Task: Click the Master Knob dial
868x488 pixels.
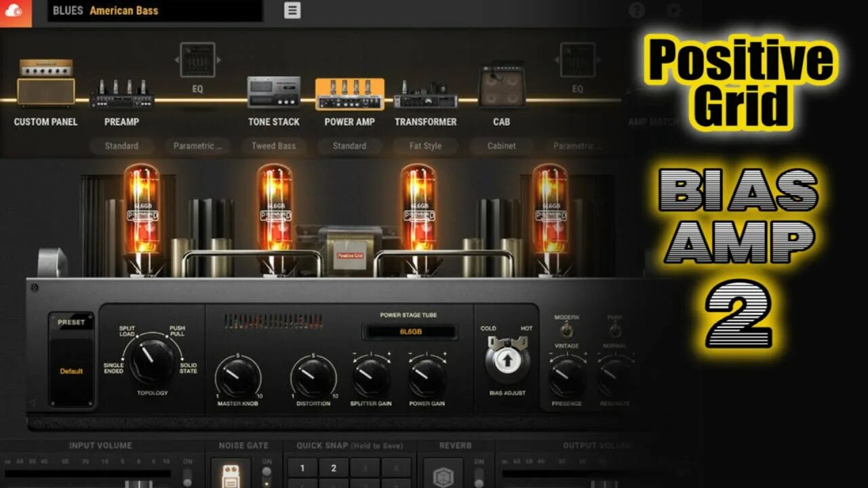Action: click(238, 378)
